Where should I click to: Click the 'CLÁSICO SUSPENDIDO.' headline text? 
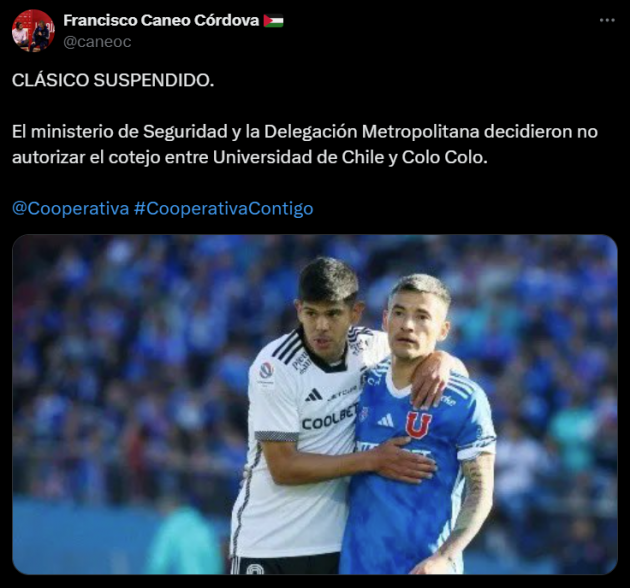[x=113, y=80]
